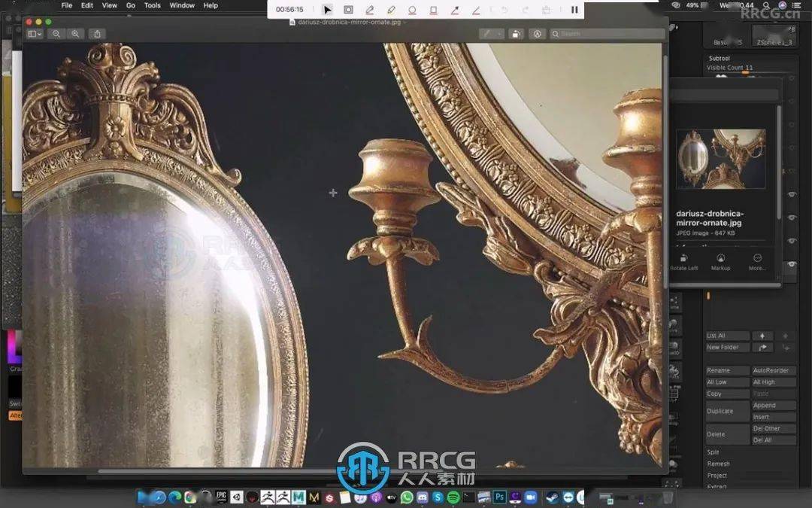Open the Tools menu

[152, 5]
